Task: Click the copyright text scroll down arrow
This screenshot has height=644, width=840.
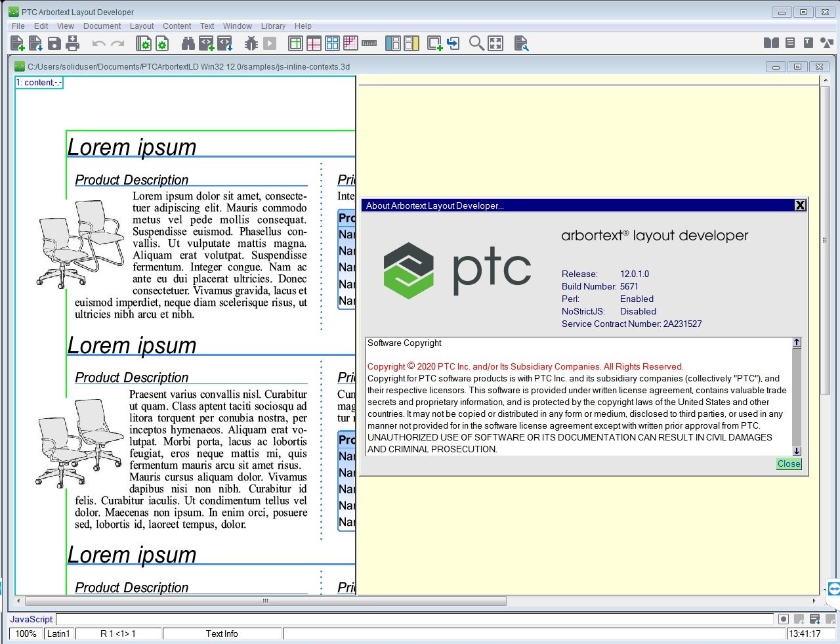Action: [797, 451]
